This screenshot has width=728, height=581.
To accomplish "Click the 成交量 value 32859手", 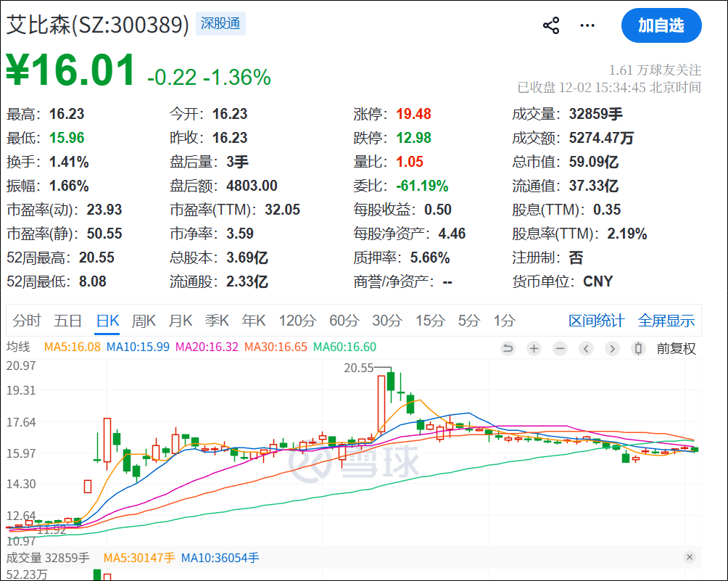I will [596, 114].
